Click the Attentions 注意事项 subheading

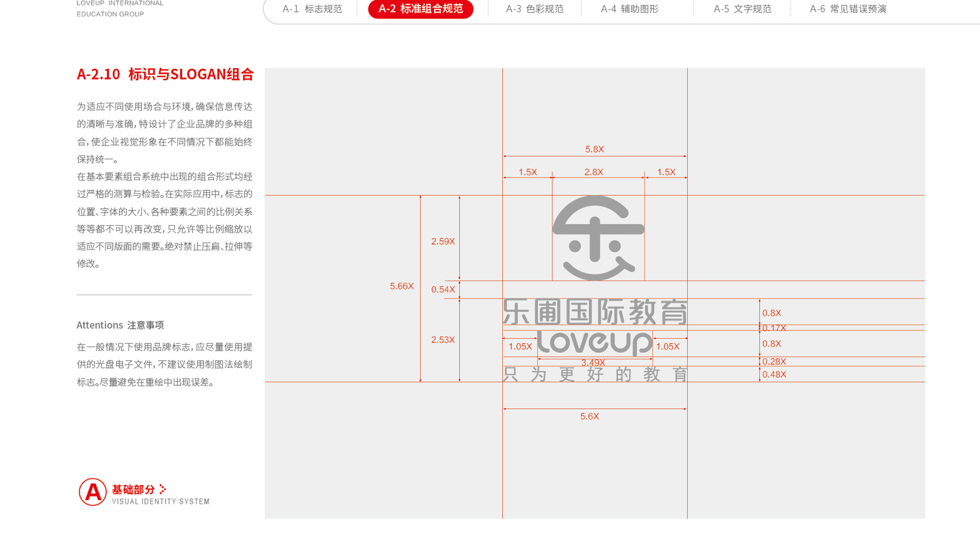point(121,325)
